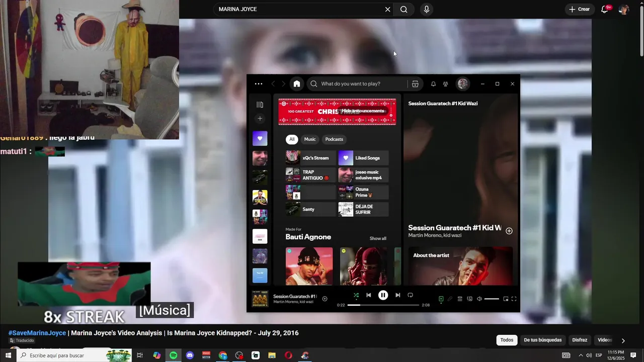Open the YouTube account avatar
644x362 pixels.
pos(624,9)
